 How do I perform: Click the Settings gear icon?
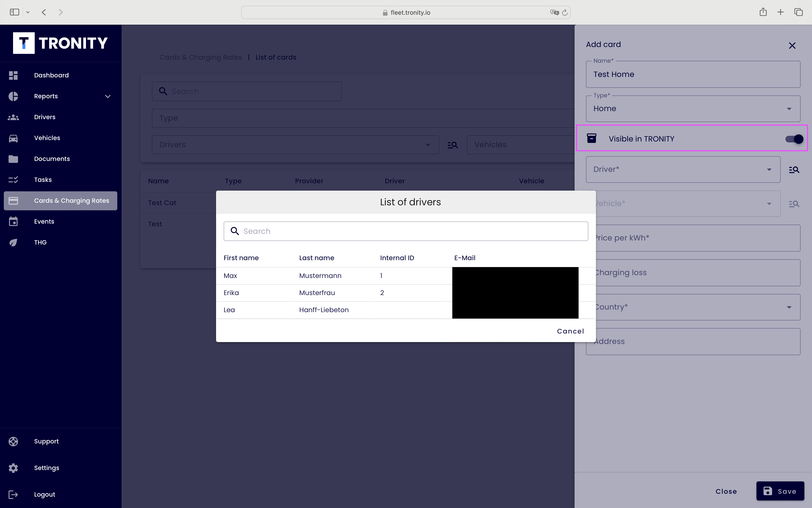13,468
